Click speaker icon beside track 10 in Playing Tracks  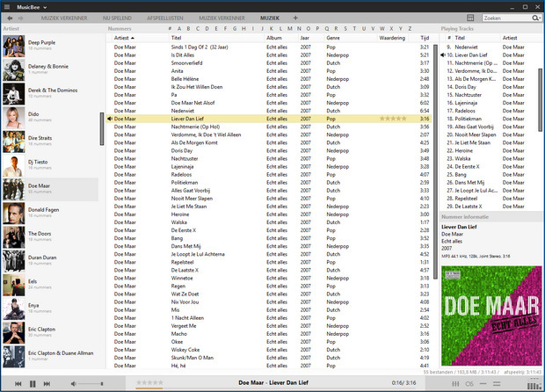tap(443, 54)
